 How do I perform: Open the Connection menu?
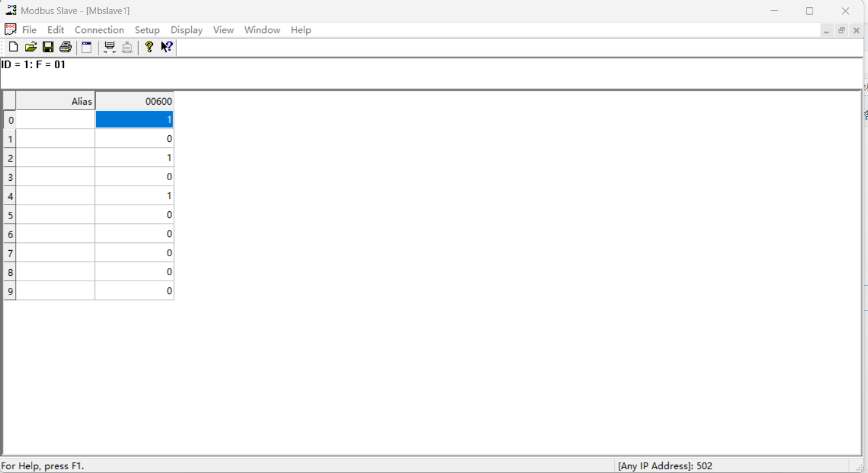99,30
